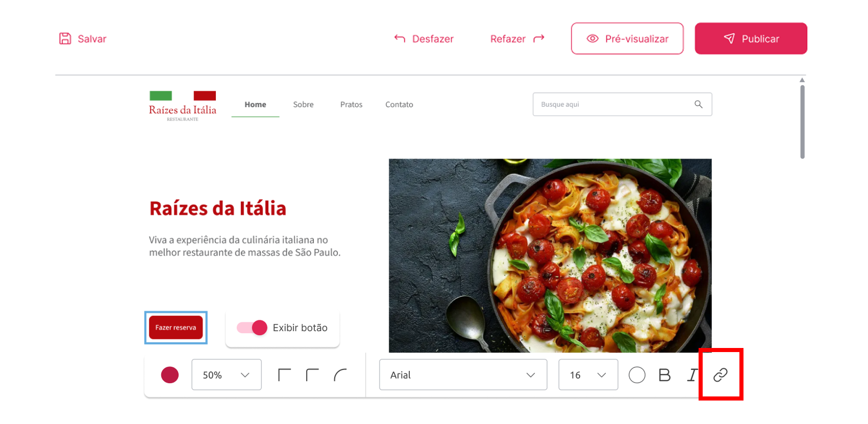Select the fully rounded corner icon

click(340, 375)
